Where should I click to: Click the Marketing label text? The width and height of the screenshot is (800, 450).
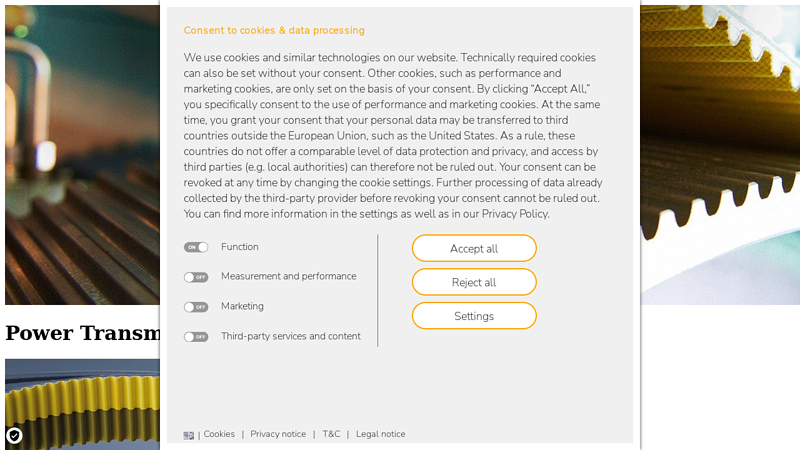click(242, 306)
